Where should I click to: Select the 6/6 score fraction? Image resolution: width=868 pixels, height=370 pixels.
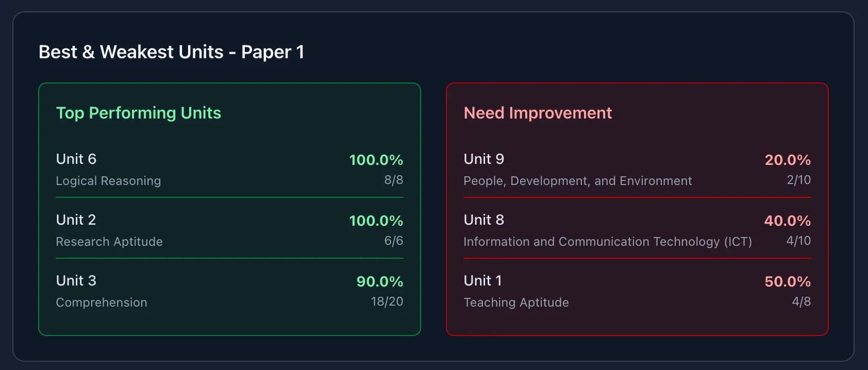[x=393, y=241]
